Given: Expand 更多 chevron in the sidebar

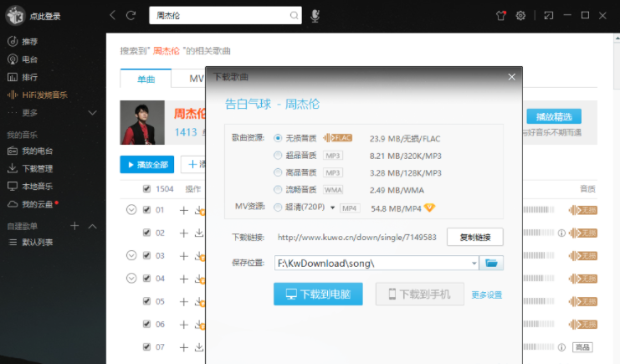Looking at the screenshot, I should click(x=93, y=113).
